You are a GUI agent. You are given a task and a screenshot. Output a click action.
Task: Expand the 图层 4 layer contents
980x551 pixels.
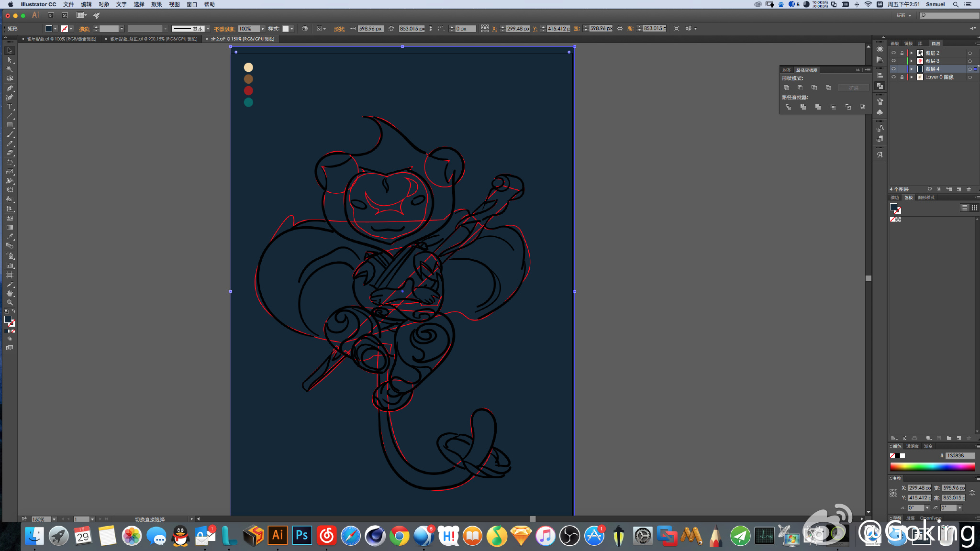[912, 69]
